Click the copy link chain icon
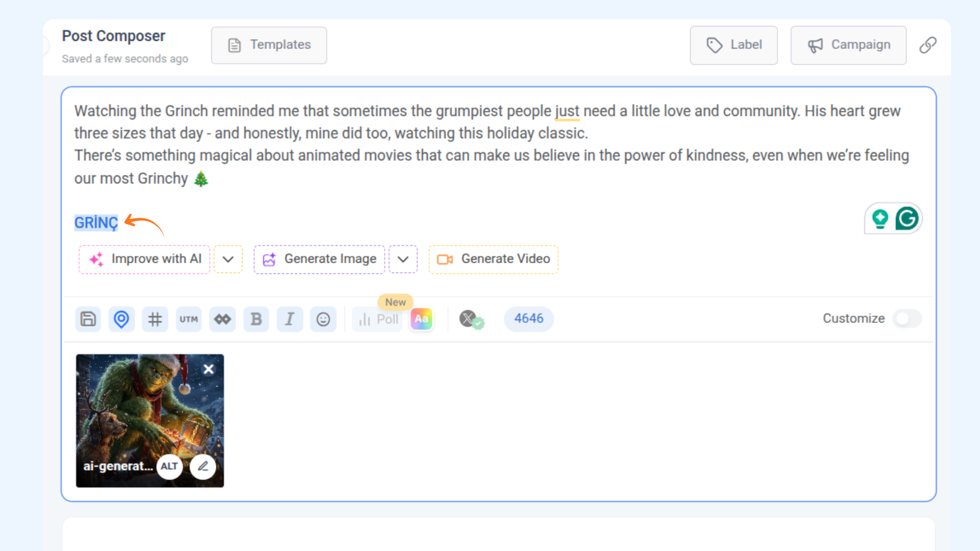This screenshot has width=980, height=551. pos(927,45)
